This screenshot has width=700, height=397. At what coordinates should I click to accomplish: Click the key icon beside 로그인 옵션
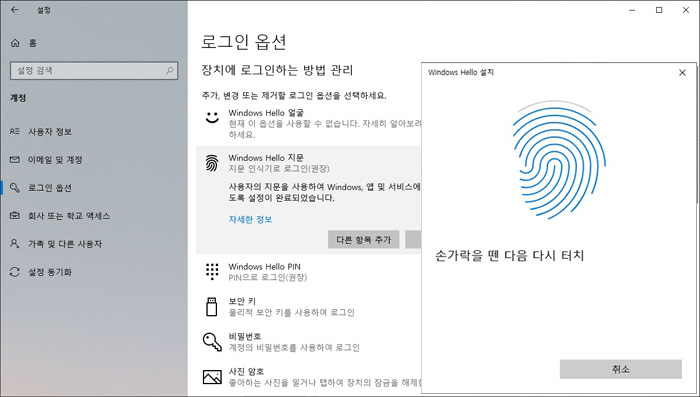[x=15, y=188]
